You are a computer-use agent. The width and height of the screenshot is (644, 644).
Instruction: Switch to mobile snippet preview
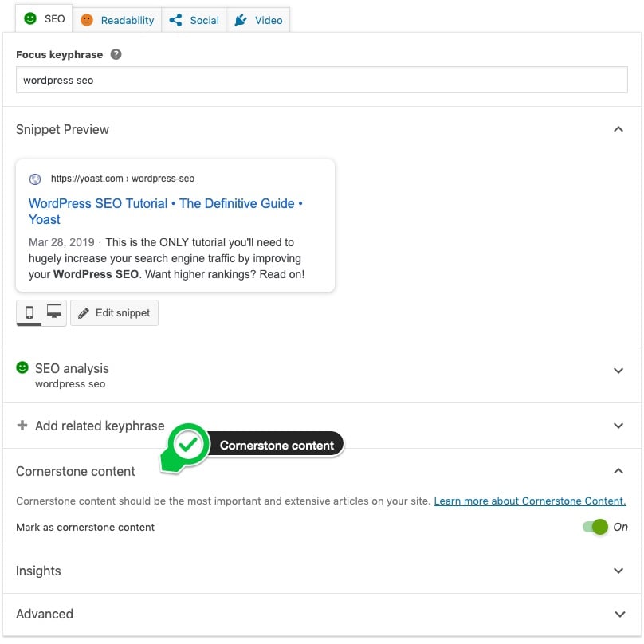tap(29, 312)
